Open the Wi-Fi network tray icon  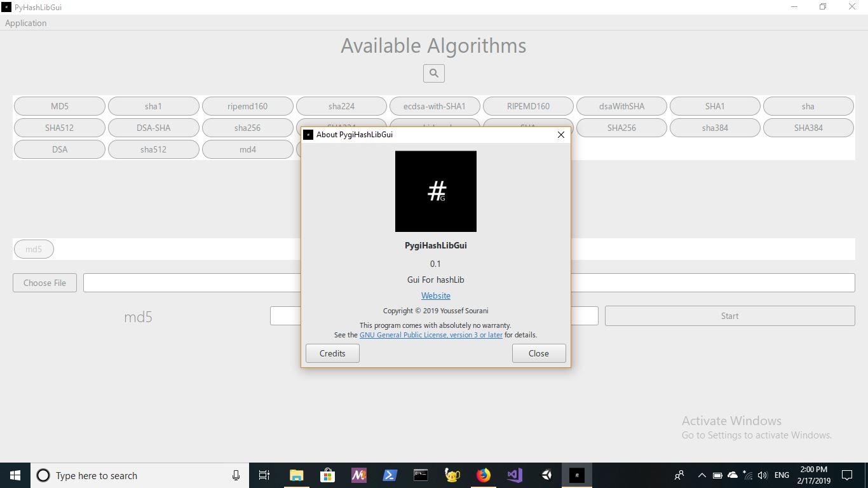click(747, 475)
